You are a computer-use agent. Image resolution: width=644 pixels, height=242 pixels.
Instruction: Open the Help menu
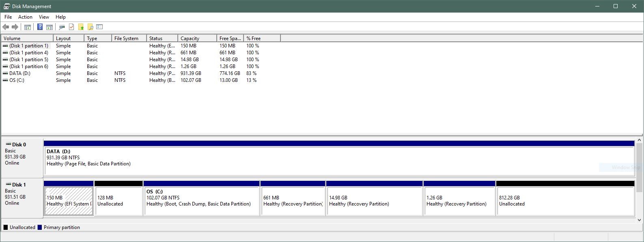[x=60, y=17]
